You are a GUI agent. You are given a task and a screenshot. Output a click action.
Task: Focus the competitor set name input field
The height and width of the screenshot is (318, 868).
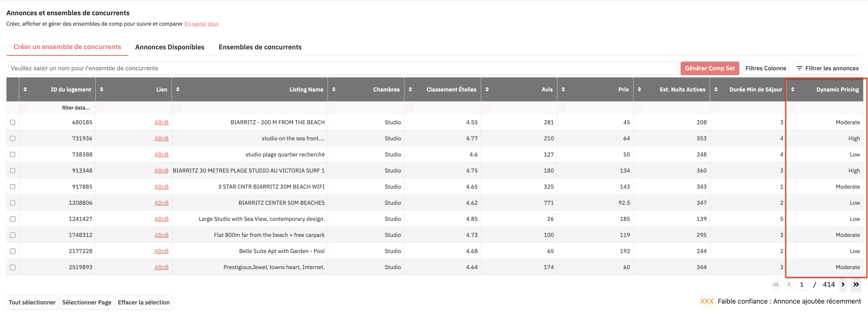[342, 68]
